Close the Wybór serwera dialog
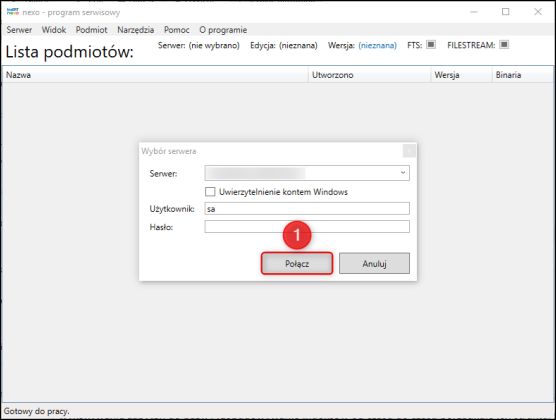This screenshot has width=556, height=420. [x=409, y=151]
